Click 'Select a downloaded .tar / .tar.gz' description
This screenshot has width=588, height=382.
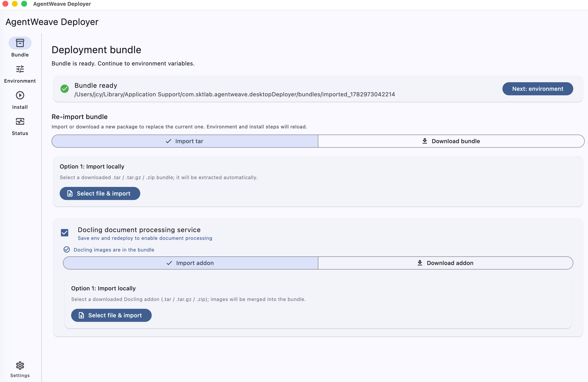[x=159, y=177]
